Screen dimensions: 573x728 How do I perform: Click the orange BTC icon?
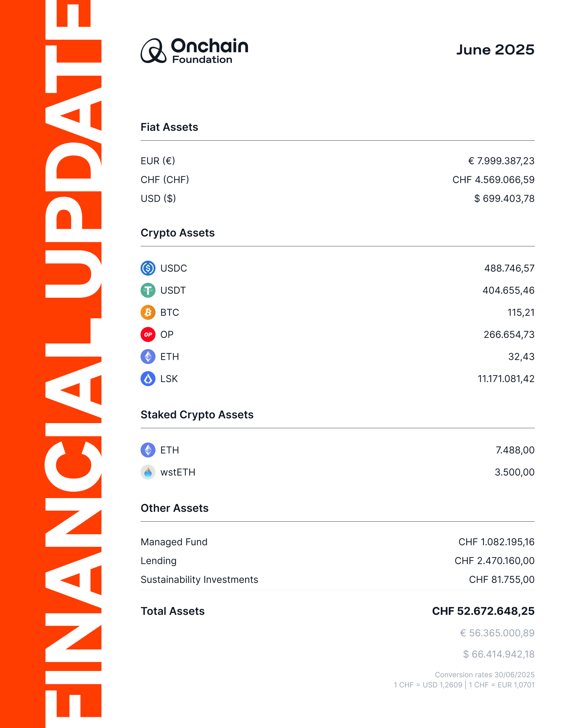coord(148,312)
